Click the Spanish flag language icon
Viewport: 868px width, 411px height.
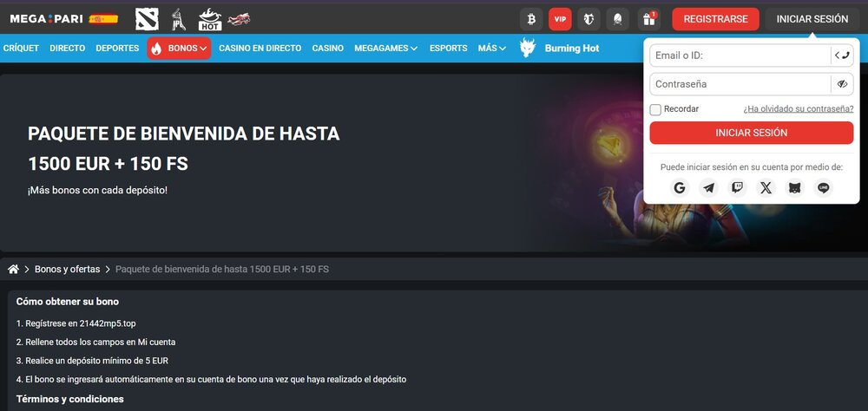103,19
